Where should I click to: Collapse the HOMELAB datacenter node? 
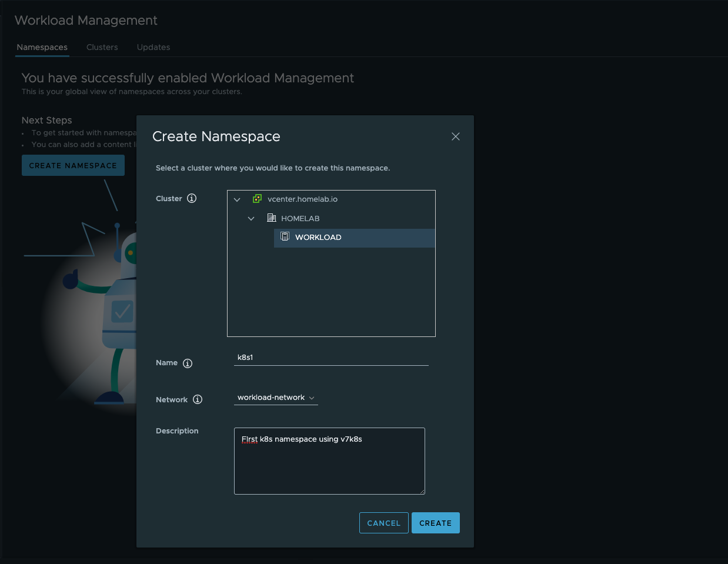click(x=251, y=218)
